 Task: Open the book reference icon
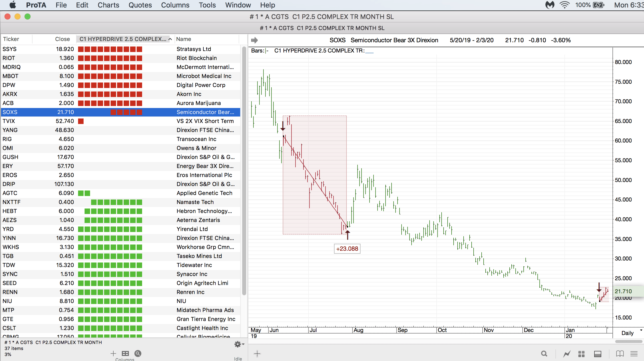(619, 353)
